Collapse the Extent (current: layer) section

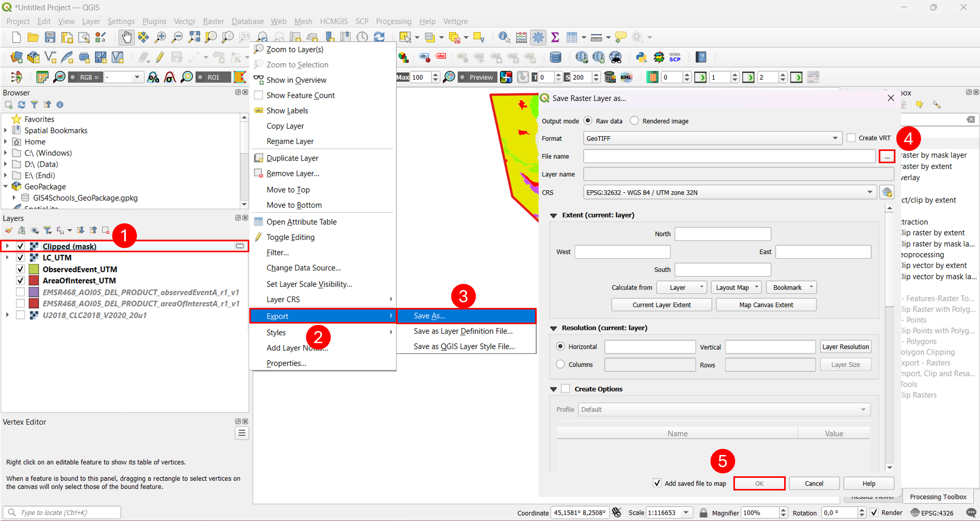click(554, 215)
